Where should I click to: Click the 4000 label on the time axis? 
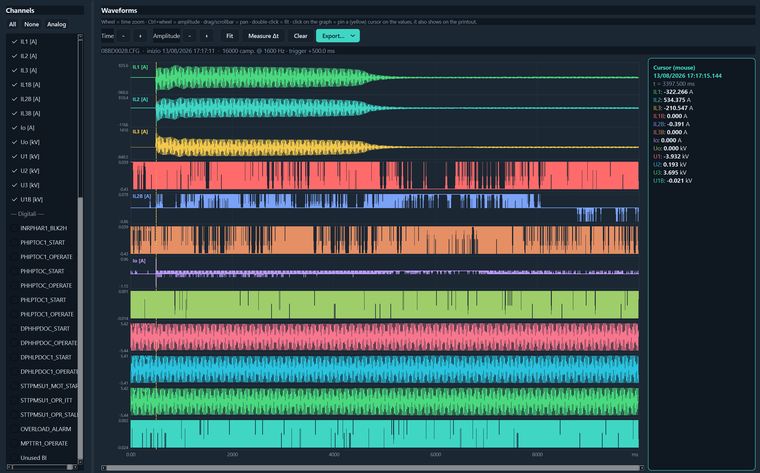click(334, 455)
